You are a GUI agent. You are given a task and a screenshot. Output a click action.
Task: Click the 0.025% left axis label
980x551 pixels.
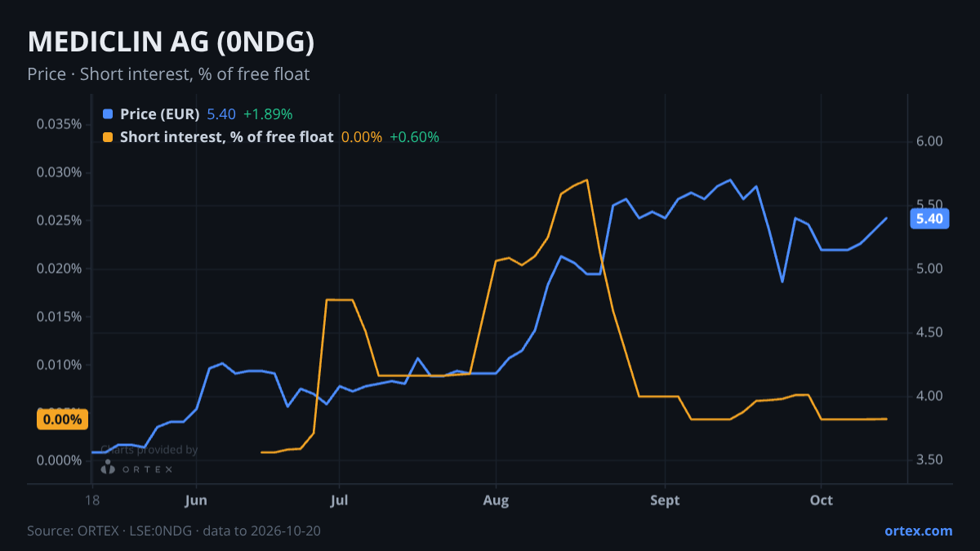coord(60,220)
